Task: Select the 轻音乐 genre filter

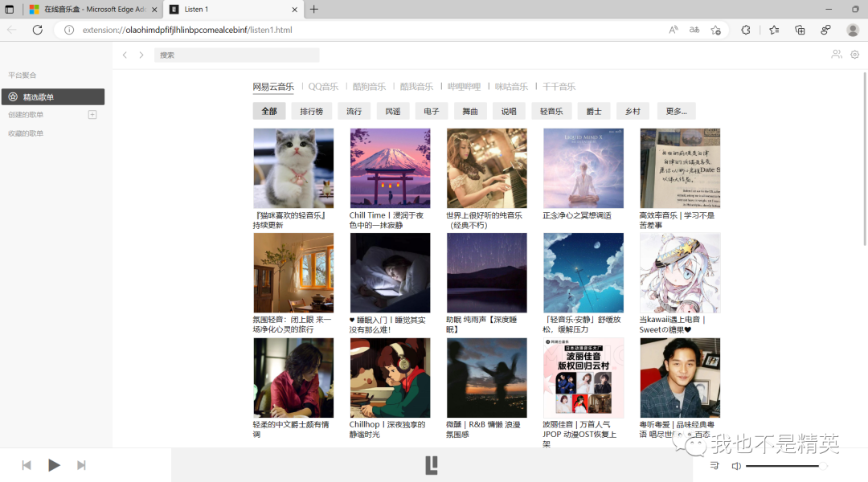Action: click(551, 110)
